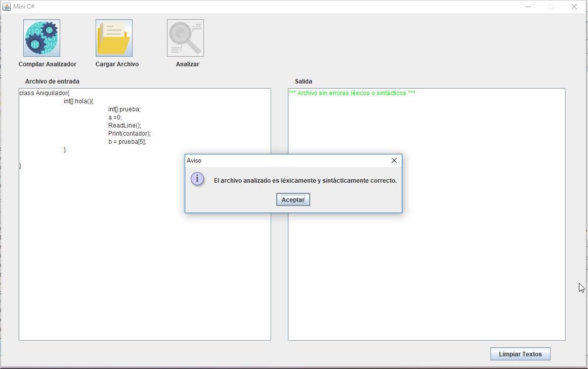The image size is (588, 369).
Task: Click the Archivo de entrada panel label
Action: click(52, 81)
